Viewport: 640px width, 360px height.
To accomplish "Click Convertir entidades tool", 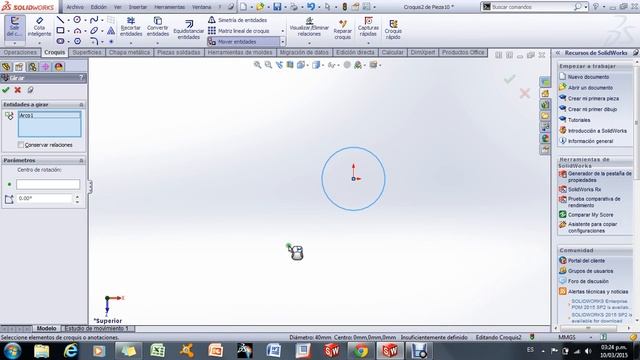I will [x=158, y=27].
